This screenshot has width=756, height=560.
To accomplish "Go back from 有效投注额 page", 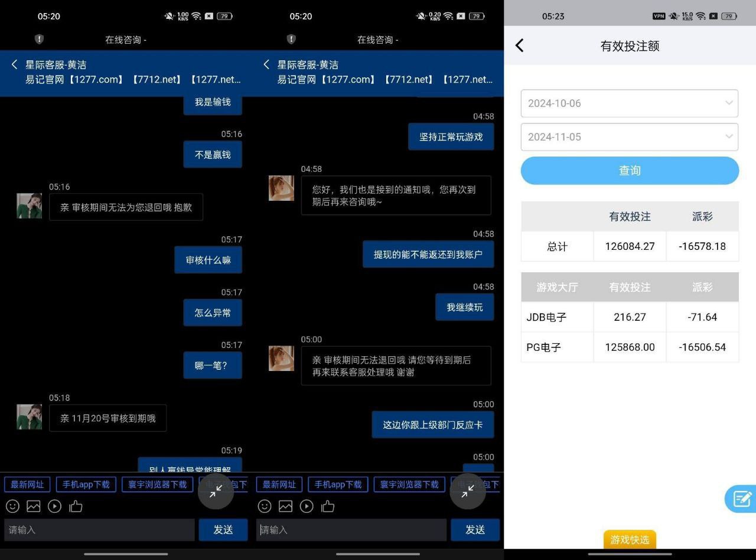I will 520,45.
